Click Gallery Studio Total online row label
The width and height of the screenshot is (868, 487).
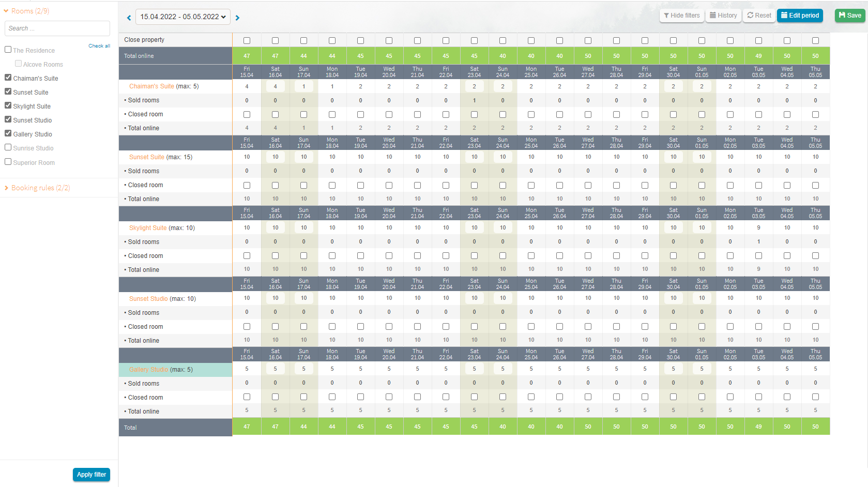(x=142, y=412)
